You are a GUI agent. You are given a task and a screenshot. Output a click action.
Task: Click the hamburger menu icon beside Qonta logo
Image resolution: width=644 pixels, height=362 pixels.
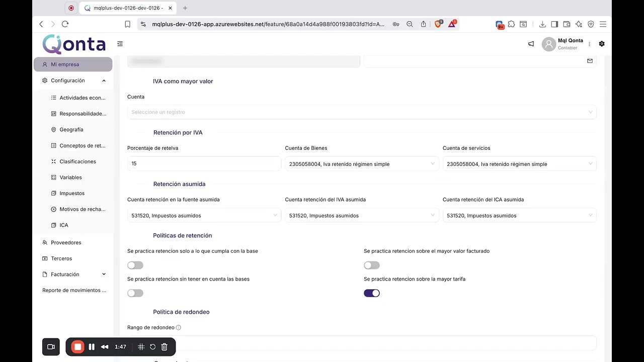coord(120,44)
